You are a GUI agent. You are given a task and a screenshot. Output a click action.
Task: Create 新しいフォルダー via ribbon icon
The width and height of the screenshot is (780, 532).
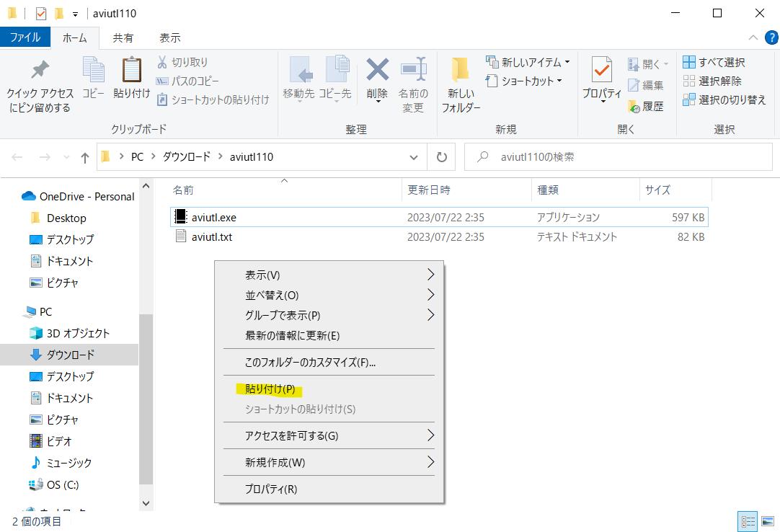coord(460,70)
